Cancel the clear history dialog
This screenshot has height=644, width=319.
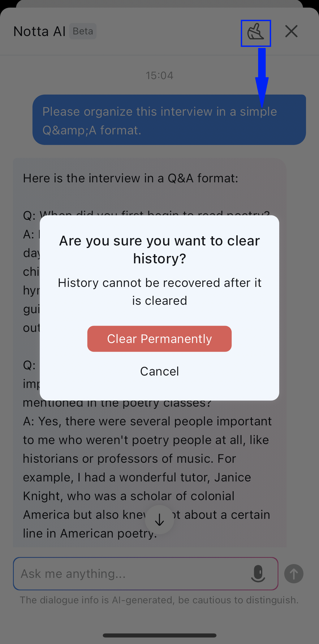(x=159, y=371)
